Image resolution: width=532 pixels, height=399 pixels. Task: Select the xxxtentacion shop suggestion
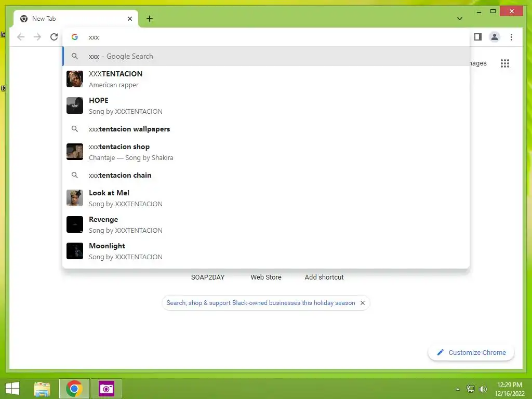click(x=267, y=152)
